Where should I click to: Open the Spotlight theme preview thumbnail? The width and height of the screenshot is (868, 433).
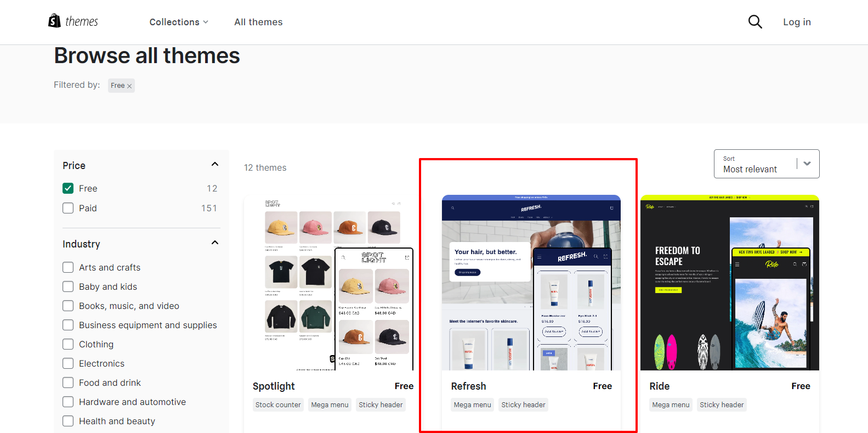point(333,283)
